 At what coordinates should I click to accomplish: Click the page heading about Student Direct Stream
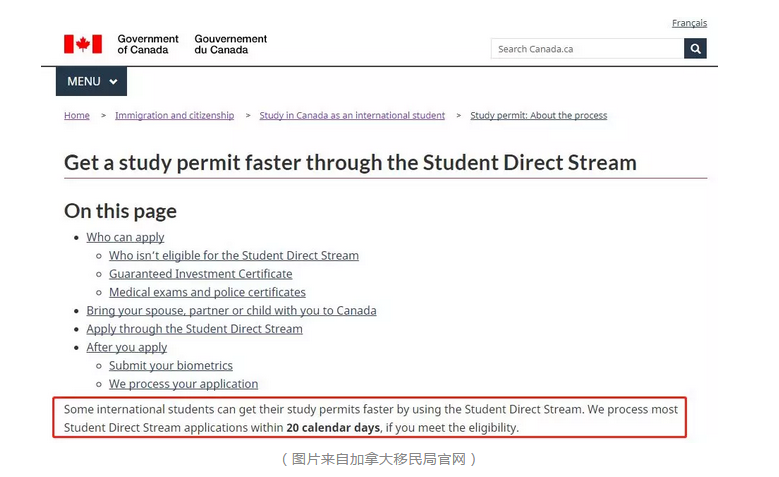click(x=350, y=162)
